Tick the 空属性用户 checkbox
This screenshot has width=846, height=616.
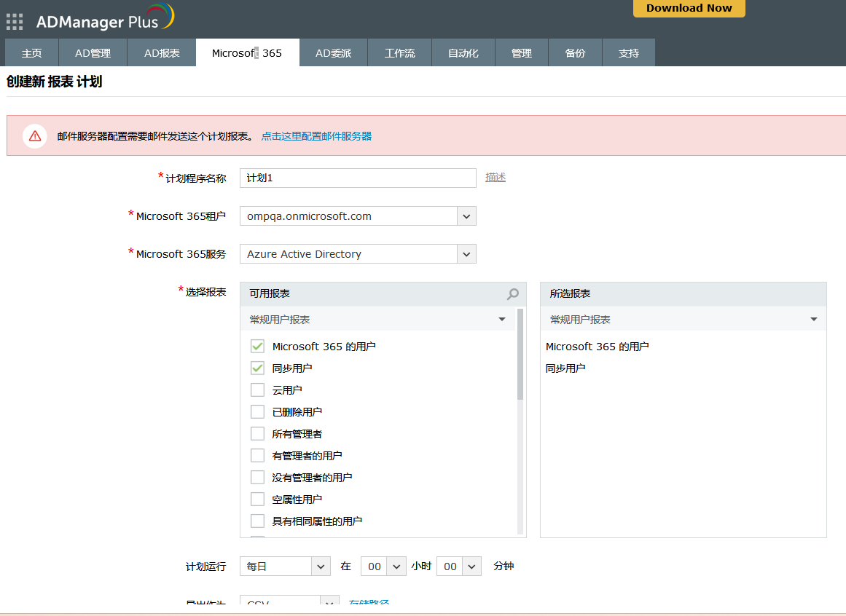257,499
